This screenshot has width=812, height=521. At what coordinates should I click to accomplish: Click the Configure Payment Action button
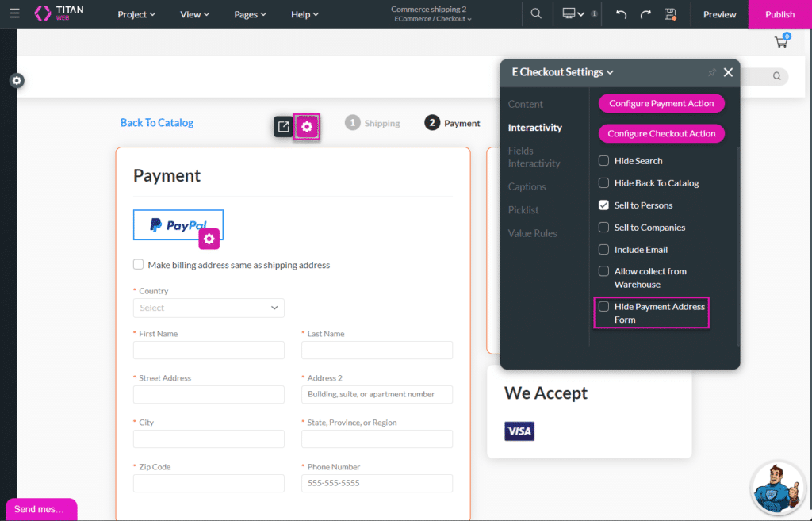click(661, 104)
